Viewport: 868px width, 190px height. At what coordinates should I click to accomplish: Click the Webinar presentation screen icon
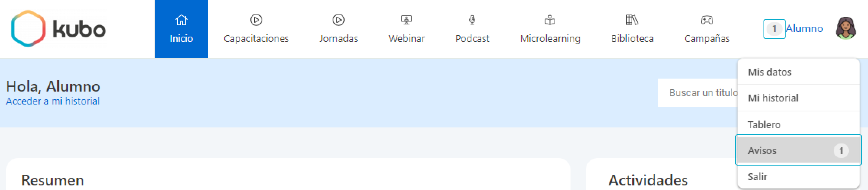[407, 20]
